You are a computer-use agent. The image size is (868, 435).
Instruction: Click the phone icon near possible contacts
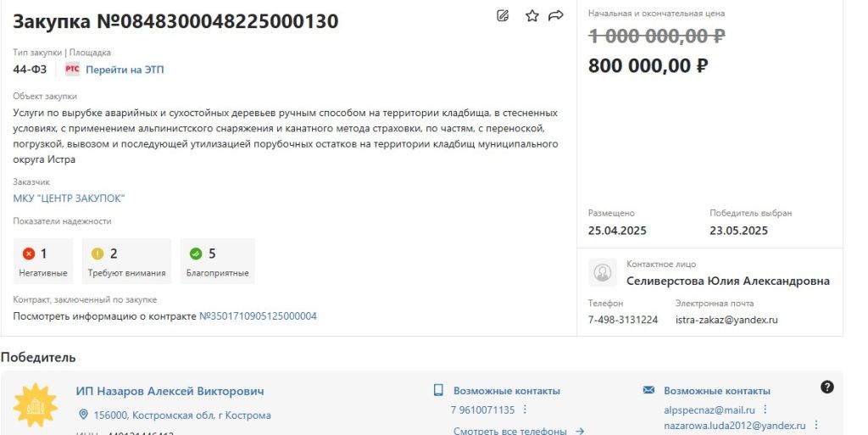[438, 390]
